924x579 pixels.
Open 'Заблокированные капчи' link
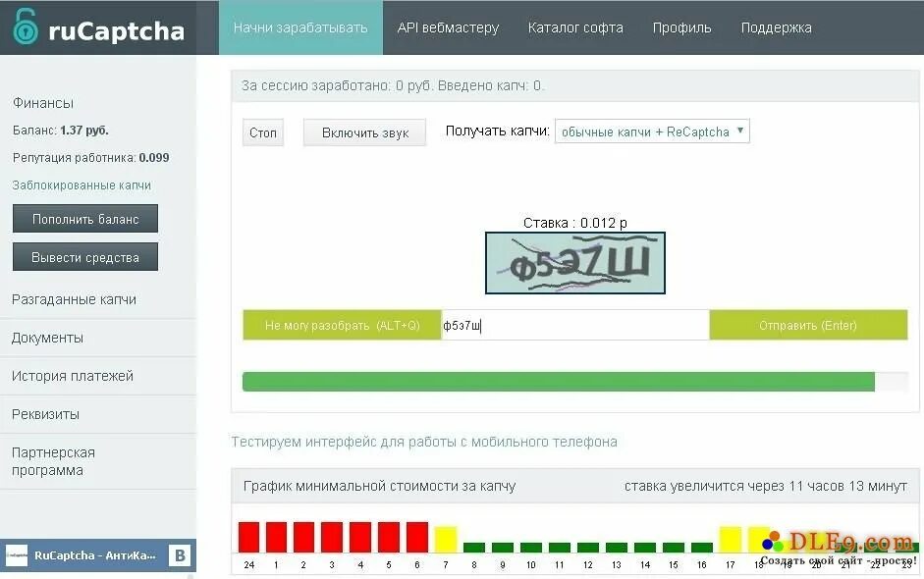coord(82,184)
